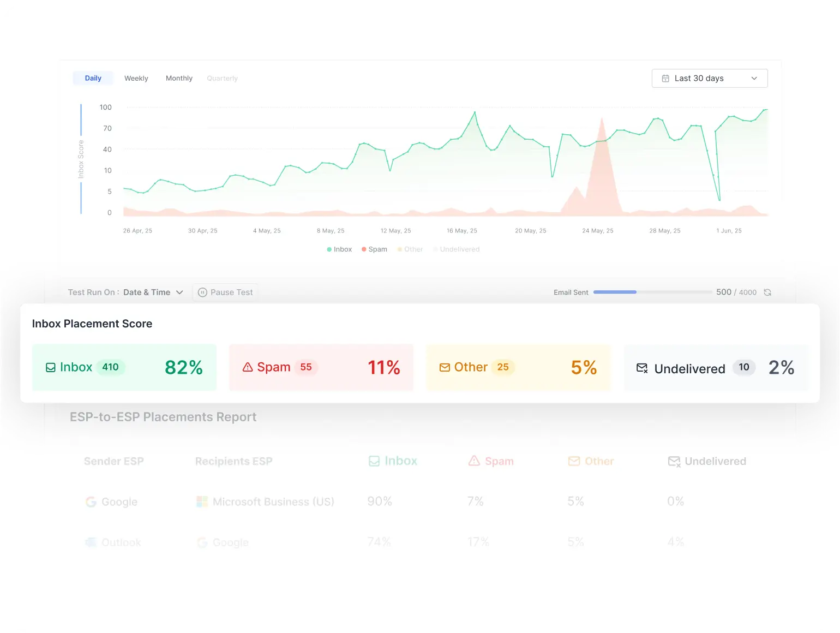The height and width of the screenshot is (633, 840).
Task: Click the Microsoft logo next to Microsoft Business (US)
Action: 202,501
